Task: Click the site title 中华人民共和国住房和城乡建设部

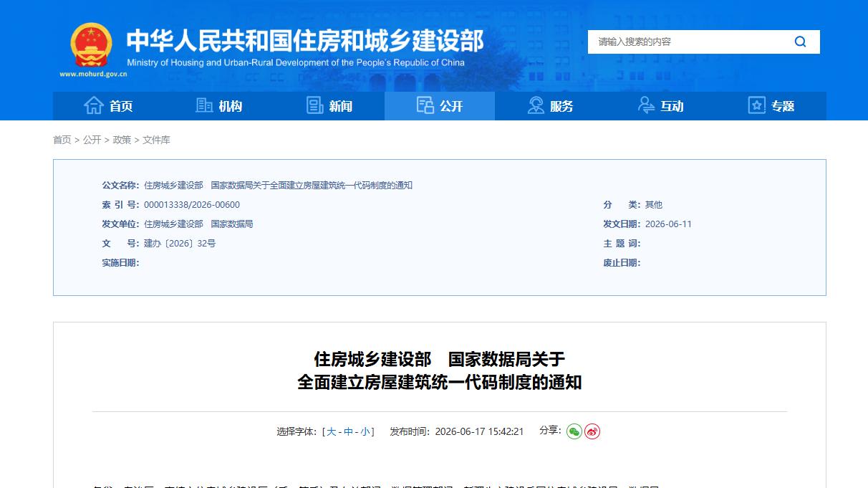Action: coord(305,40)
